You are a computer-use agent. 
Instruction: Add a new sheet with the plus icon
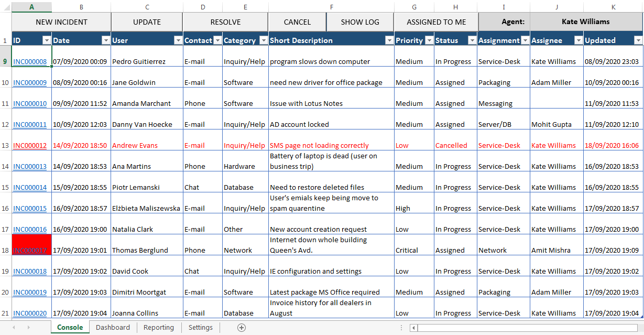point(241,327)
